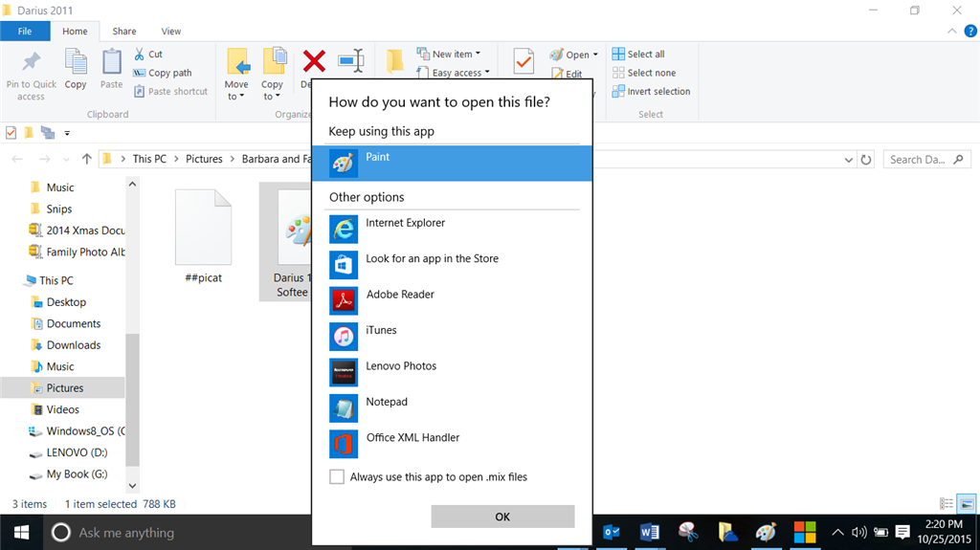Open Explorer help question mark
Image resolution: width=980 pixels, height=550 pixels.
pyautogui.click(x=970, y=31)
